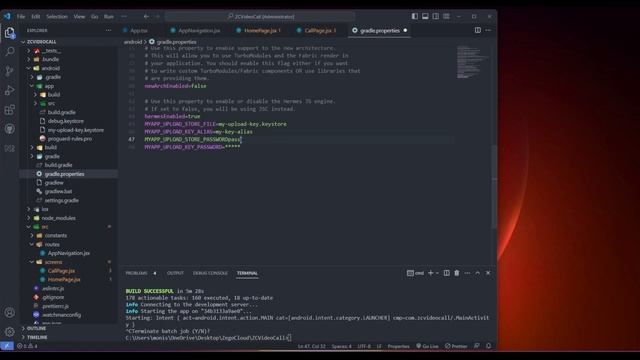Viewport: 640px width, 360px height.
Task: Open Explorer views and more actions ellipsis
Action: click(x=108, y=30)
